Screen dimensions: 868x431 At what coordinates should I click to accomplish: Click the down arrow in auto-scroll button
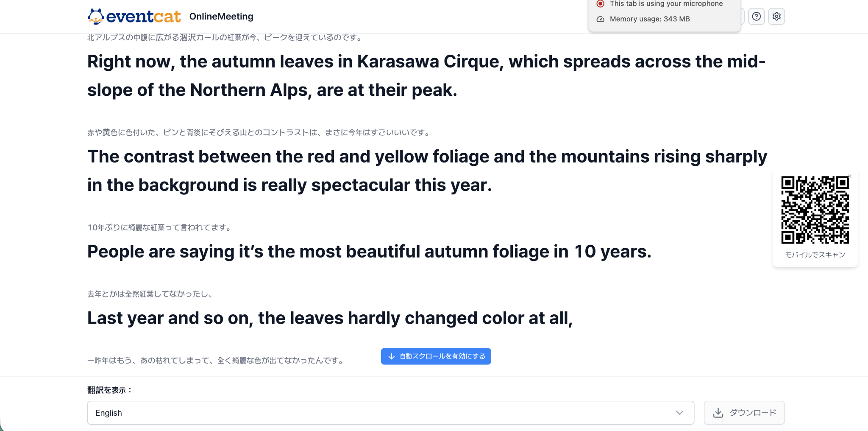[392, 356]
